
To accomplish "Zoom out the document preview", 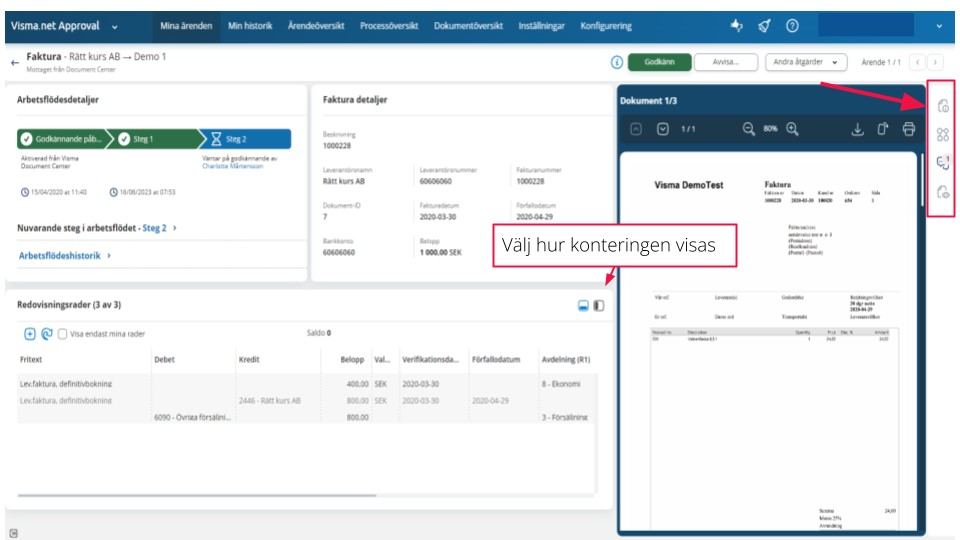I will [748, 129].
